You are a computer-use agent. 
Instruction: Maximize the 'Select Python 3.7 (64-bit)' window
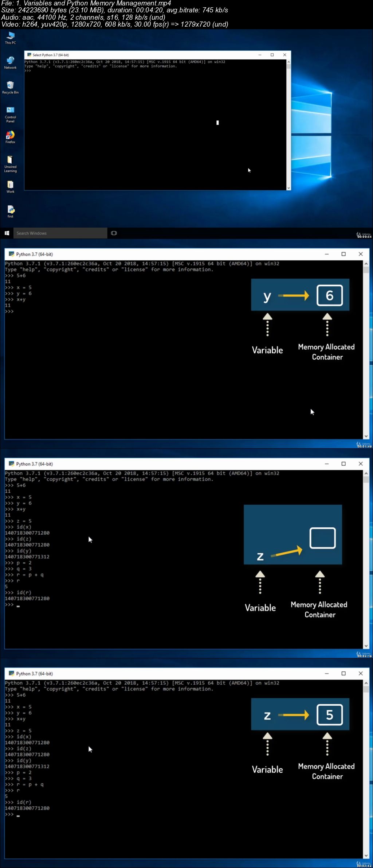pos(272,55)
